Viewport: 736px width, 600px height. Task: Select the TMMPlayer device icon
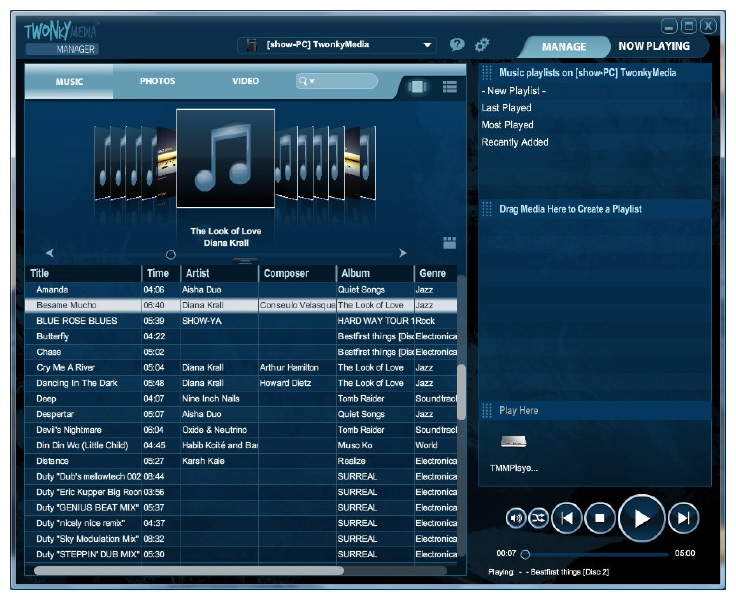[x=513, y=442]
